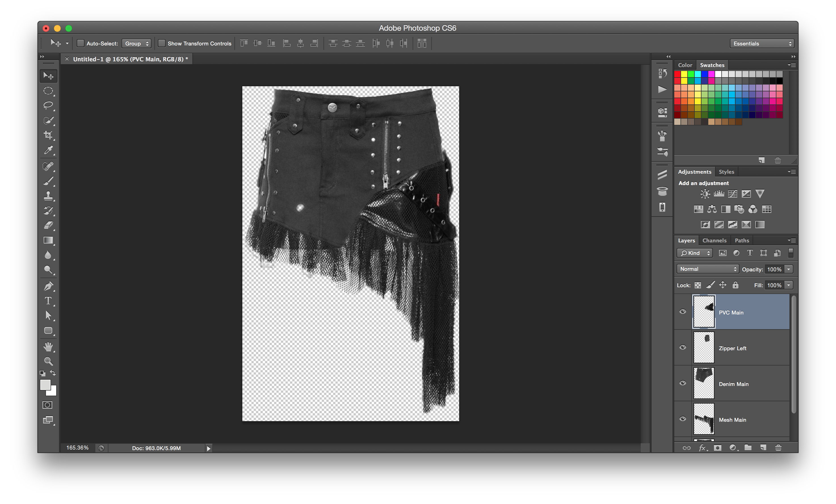Enable the Auto-Select checkbox
The width and height of the screenshot is (836, 504).
pos(80,43)
